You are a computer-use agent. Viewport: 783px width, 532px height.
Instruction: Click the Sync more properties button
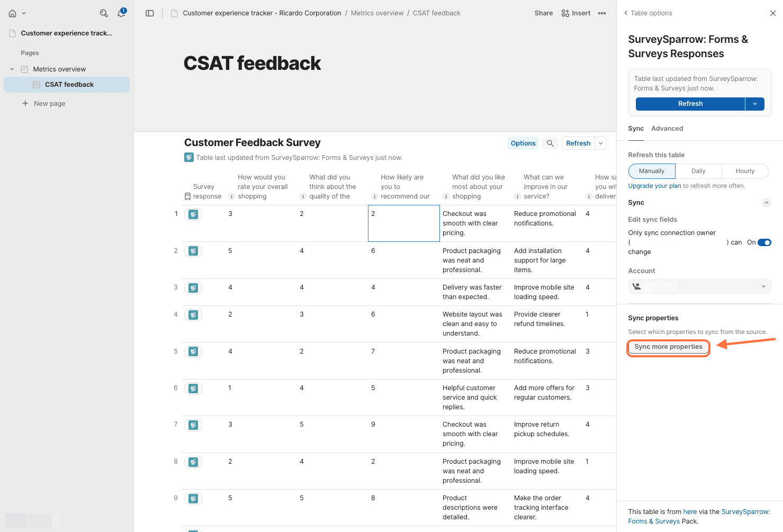click(668, 347)
